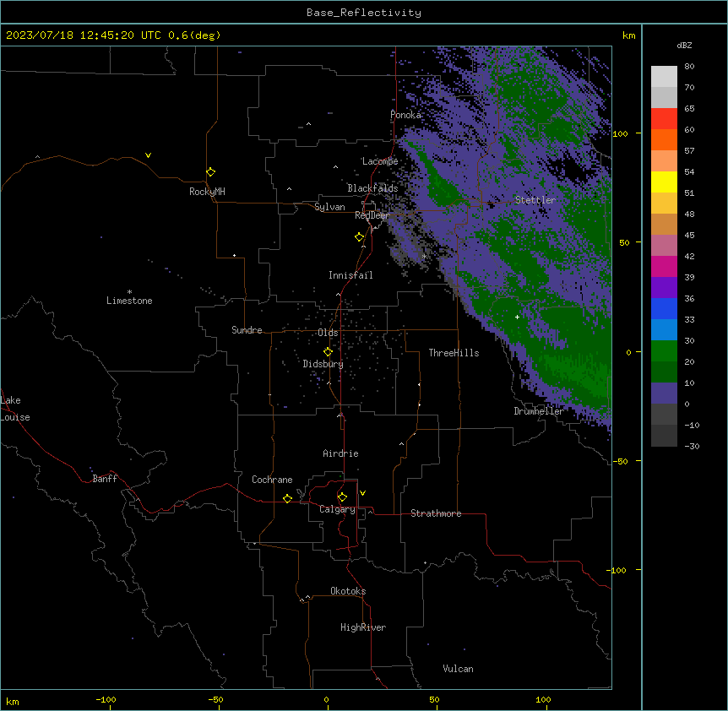Click the Drumheller label
728x711 pixels.
pos(539,411)
